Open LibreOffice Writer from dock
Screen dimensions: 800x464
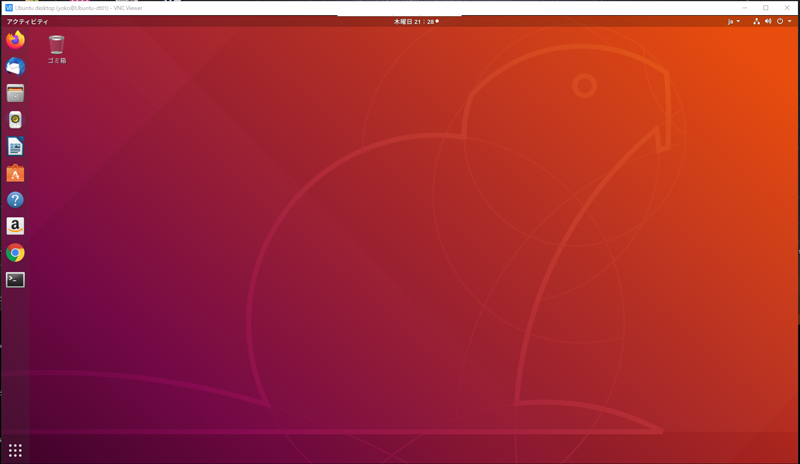click(x=15, y=146)
